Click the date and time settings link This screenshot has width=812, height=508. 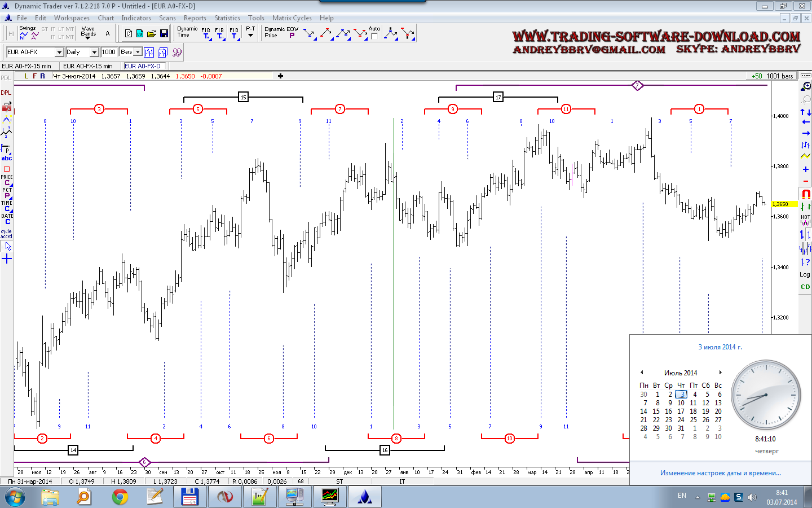720,473
